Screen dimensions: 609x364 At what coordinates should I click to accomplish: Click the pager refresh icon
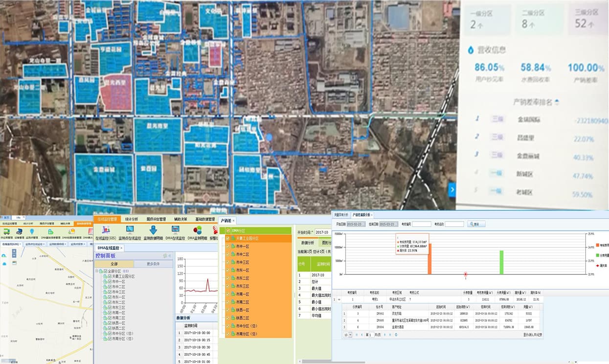click(x=396, y=335)
